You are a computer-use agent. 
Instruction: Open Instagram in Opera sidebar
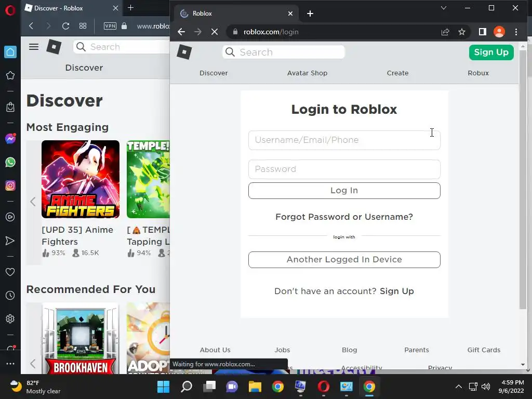[x=10, y=185]
